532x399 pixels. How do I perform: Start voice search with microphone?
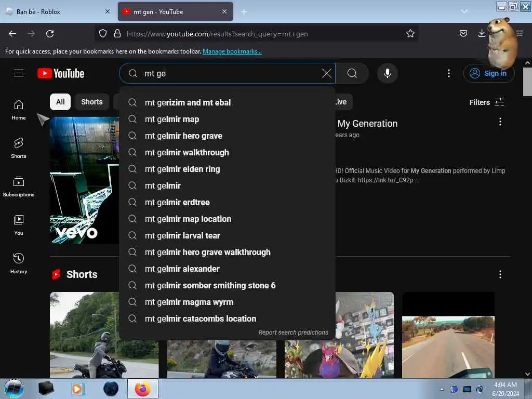[388, 73]
